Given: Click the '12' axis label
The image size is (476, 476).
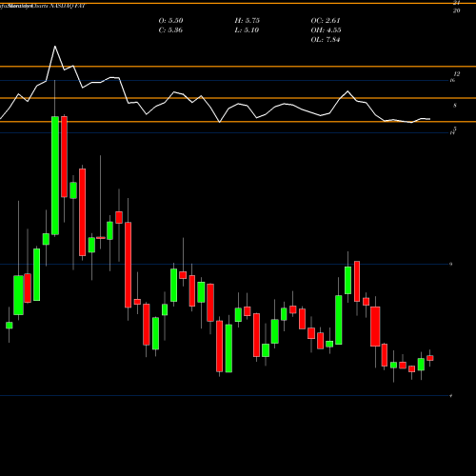Looking at the screenshot, I should 456,74.
